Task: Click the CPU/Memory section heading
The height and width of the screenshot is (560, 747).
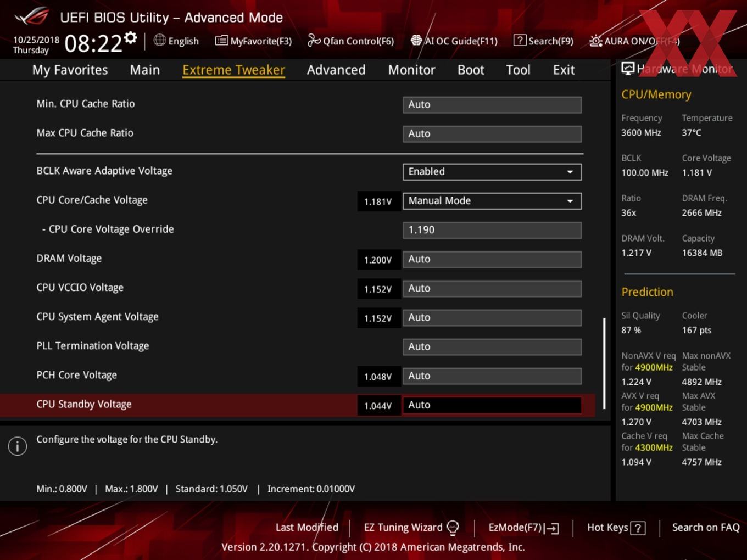Action: coord(656,94)
